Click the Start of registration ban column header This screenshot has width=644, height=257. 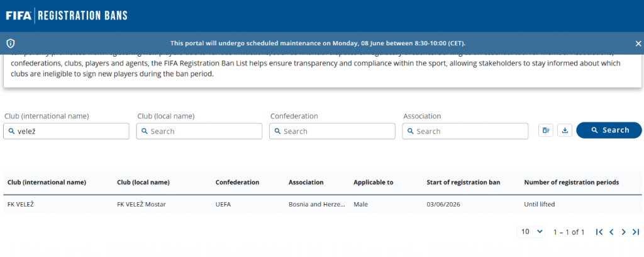click(x=464, y=182)
